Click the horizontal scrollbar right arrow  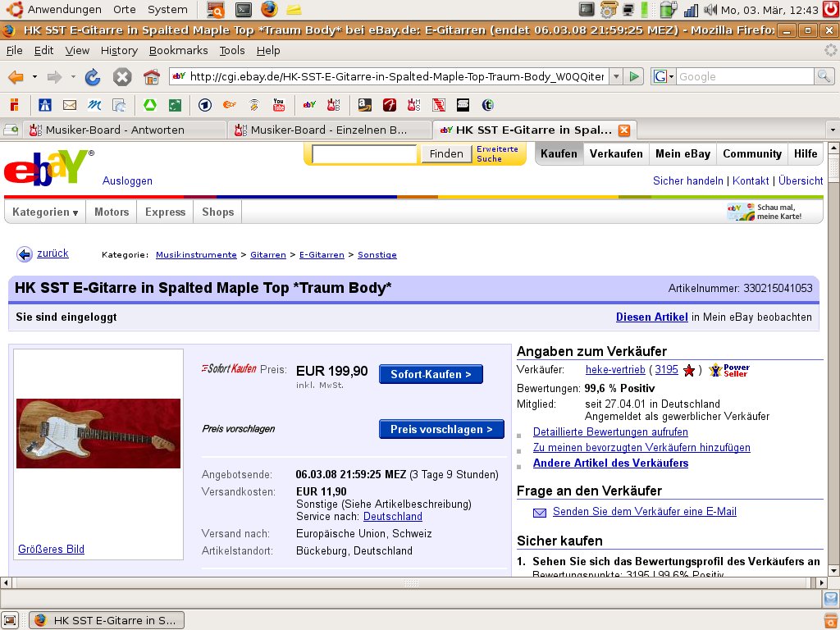(822, 582)
